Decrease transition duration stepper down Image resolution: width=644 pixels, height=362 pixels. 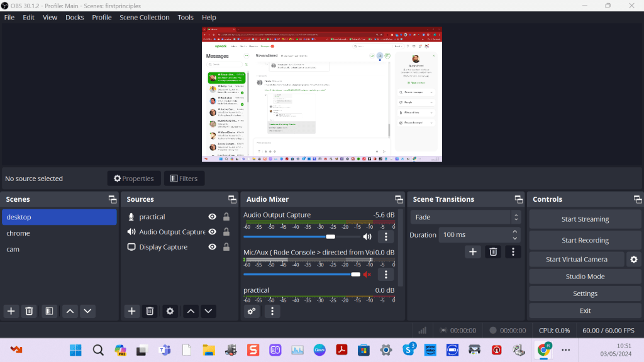coord(515,238)
